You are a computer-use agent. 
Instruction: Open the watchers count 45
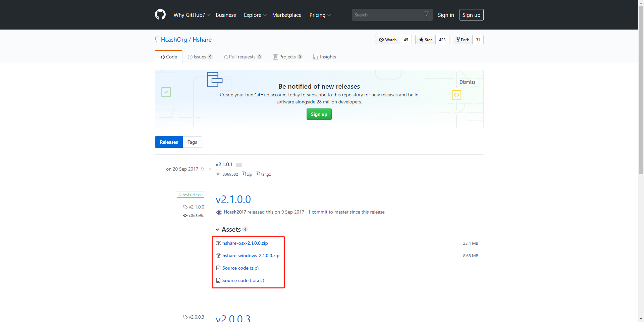pyautogui.click(x=406, y=40)
